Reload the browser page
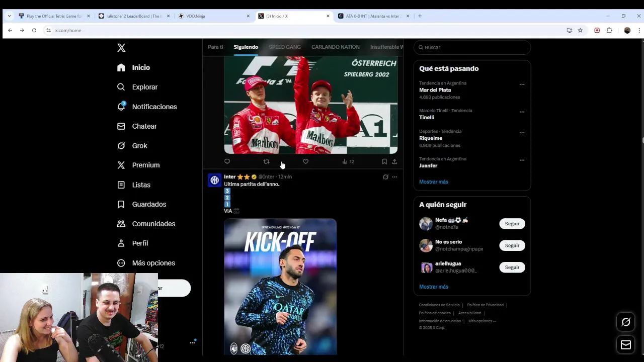 pos(34,30)
